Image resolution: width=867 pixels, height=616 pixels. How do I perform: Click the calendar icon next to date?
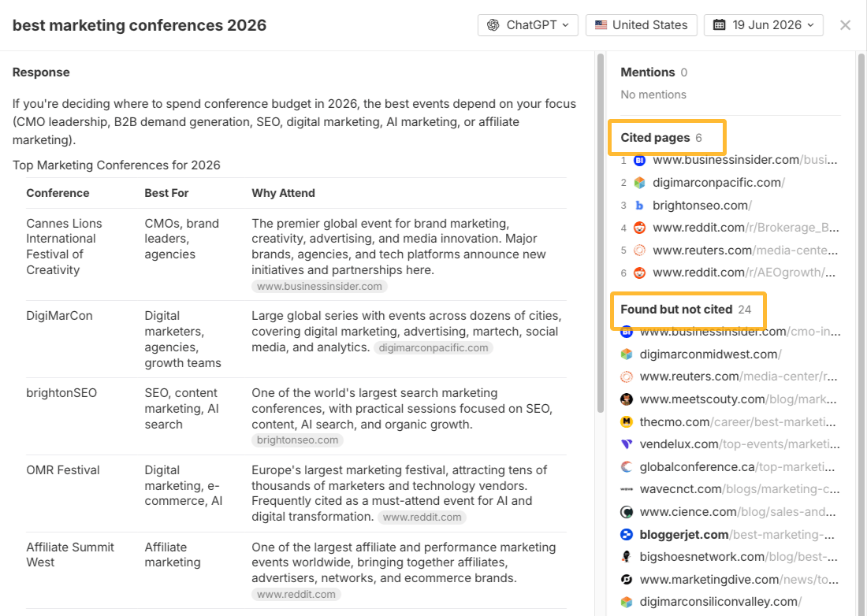coord(719,25)
